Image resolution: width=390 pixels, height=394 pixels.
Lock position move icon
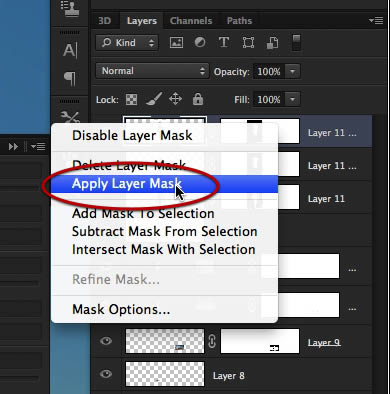pyautogui.click(x=175, y=99)
